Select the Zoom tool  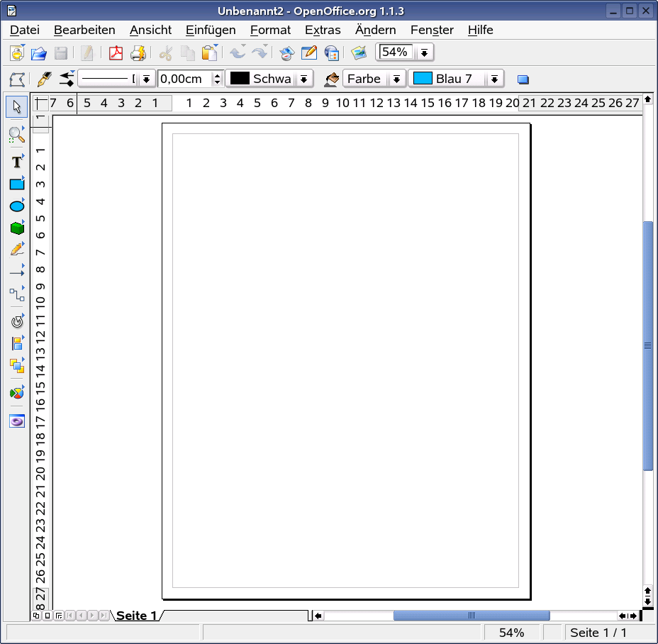click(16, 135)
